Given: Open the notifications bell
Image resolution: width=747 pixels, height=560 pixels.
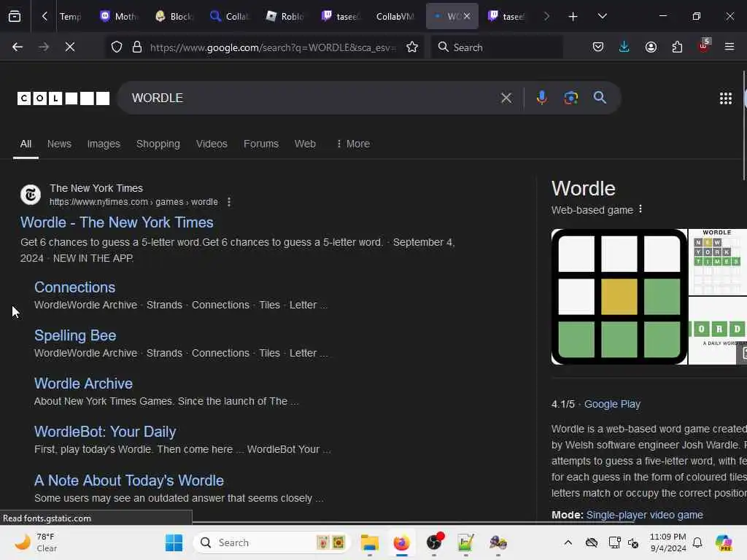Looking at the screenshot, I should point(697,542).
